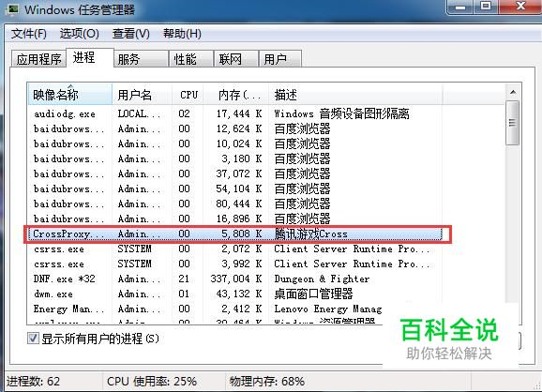This screenshot has height=392, width=542.
Task: Click the 337,004 K memory value
Action: pyautogui.click(x=235, y=279)
